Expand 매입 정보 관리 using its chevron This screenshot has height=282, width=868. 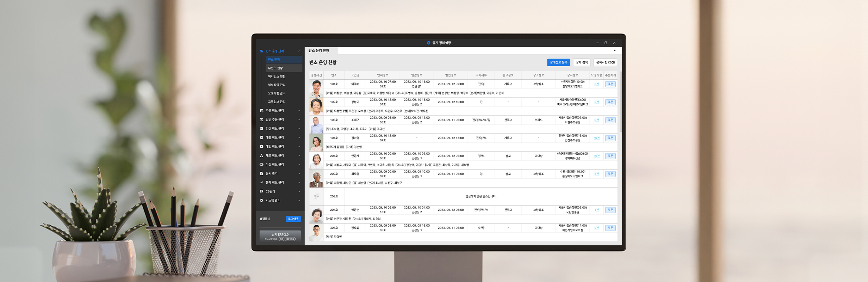(x=299, y=147)
